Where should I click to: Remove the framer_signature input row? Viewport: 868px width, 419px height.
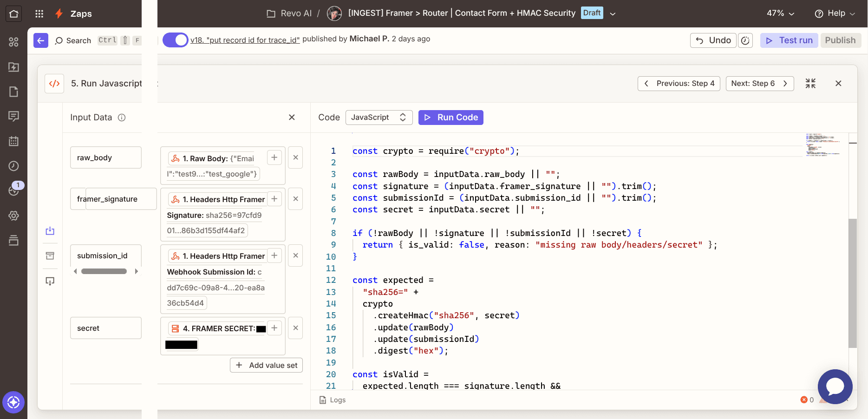(295, 199)
